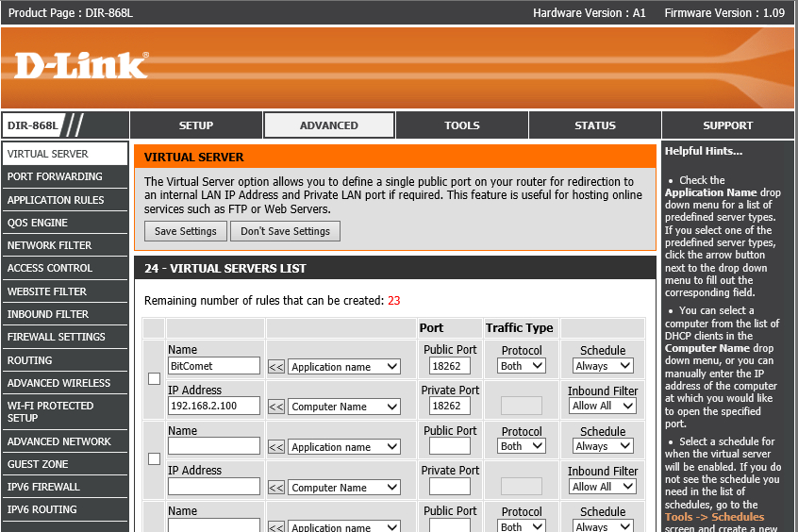Click the D-Link logo
Image resolution: width=798 pixels, height=532 pixels.
click(x=81, y=65)
